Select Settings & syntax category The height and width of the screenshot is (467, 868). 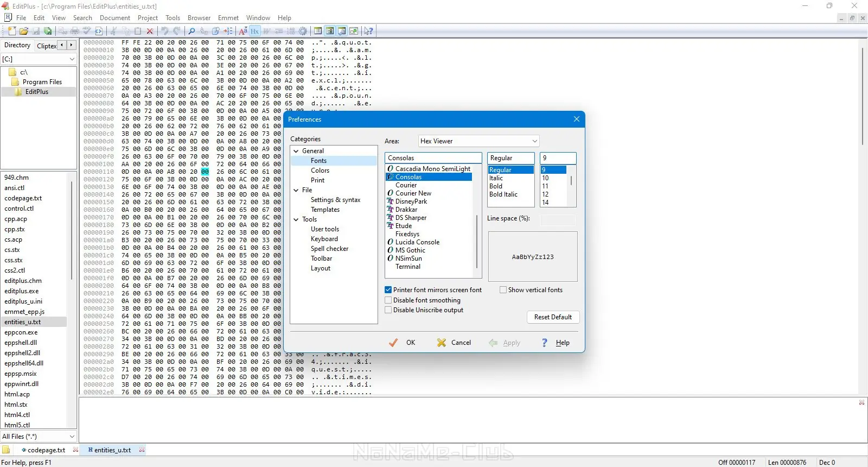(335, 200)
